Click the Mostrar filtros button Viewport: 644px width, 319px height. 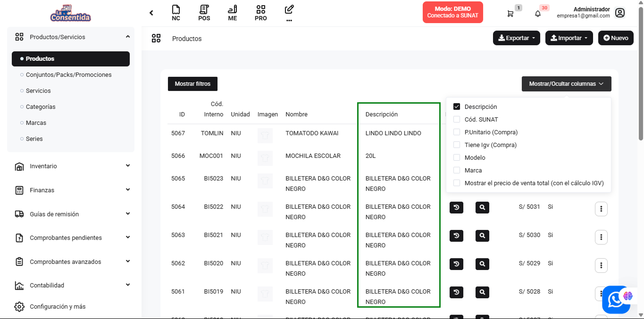[x=192, y=84]
